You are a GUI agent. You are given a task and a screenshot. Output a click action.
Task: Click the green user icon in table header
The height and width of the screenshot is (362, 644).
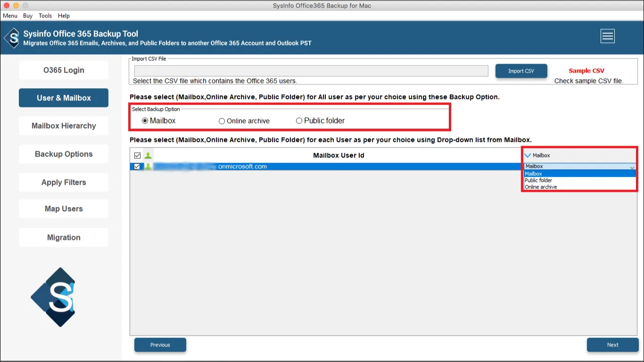(148, 155)
